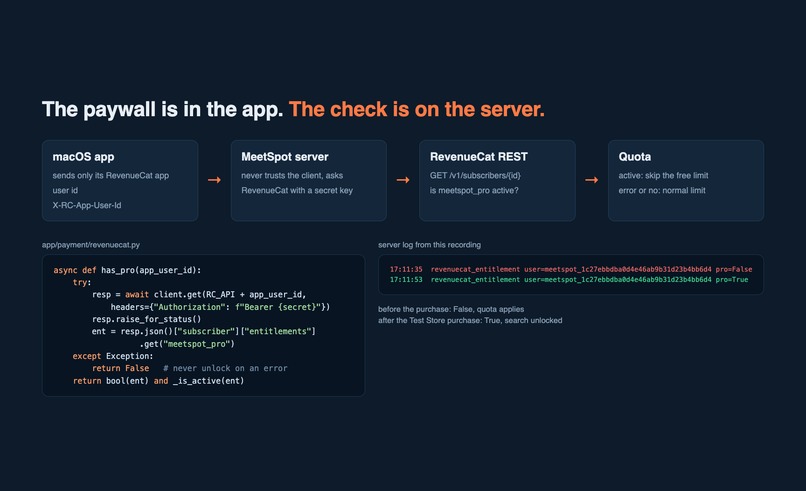
Task: Click code line ".get("meetspot_pro")"
Action: [187, 344]
